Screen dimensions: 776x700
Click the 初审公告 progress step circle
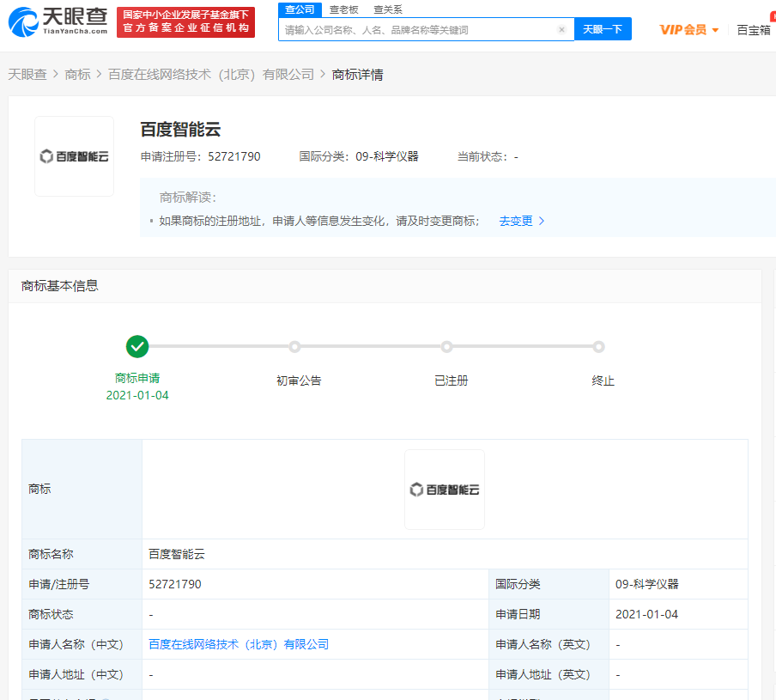[294, 347]
